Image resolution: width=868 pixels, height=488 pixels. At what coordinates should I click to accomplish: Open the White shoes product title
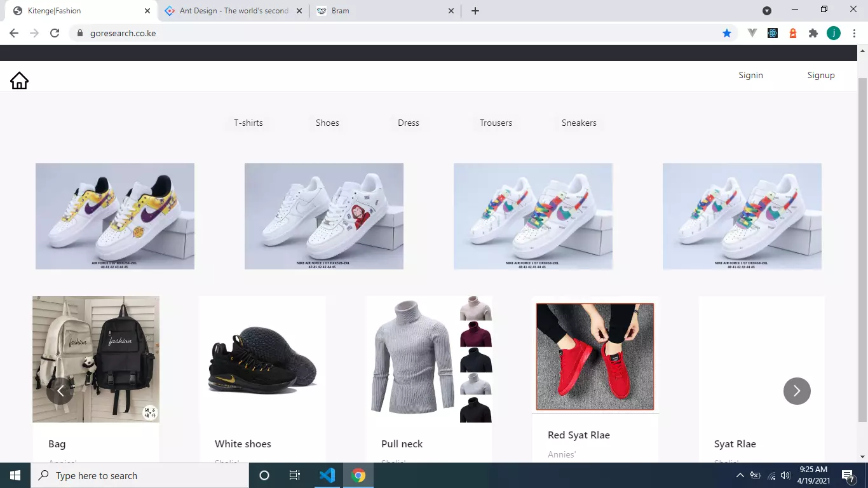pos(243,444)
